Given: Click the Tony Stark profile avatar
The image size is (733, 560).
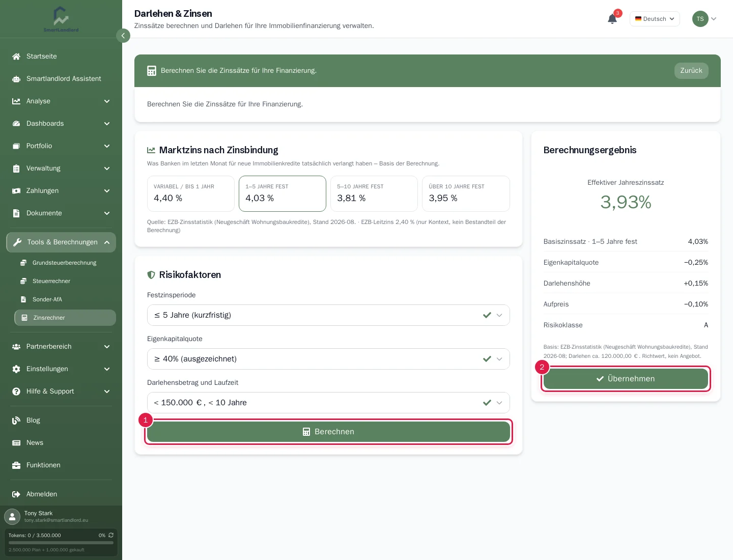Looking at the screenshot, I should tap(12, 516).
